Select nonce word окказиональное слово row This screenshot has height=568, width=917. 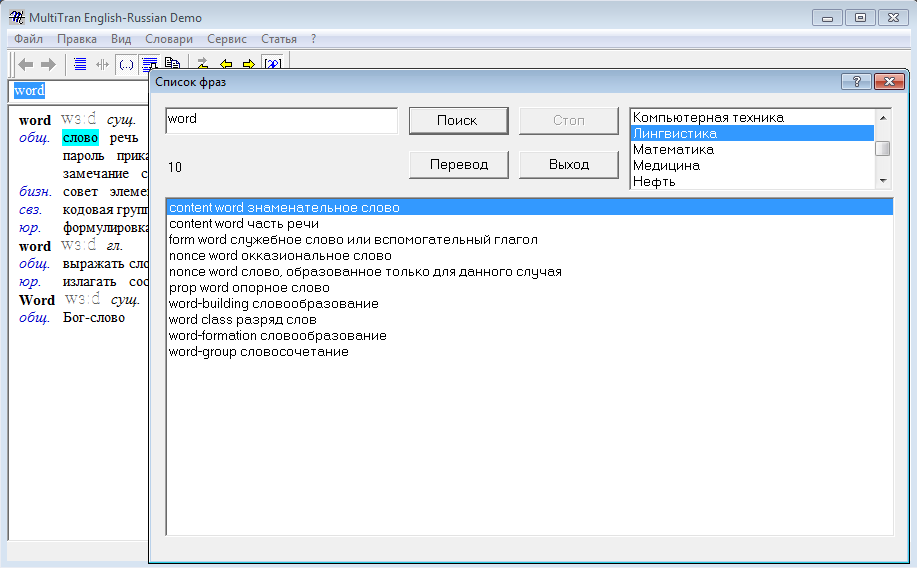(x=529, y=256)
